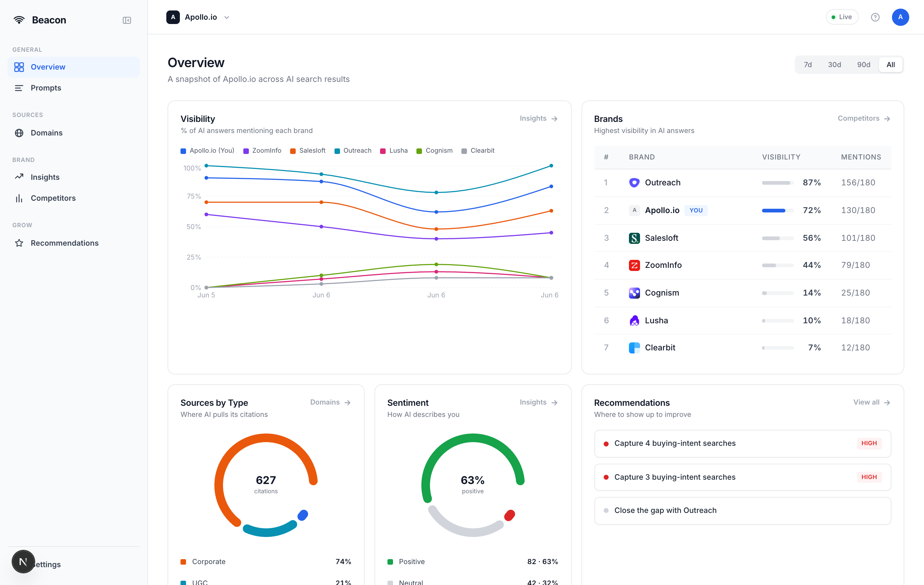Click the Insights trend arrow icon
Image resolution: width=924 pixels, height=585 pixels.
coord(19,177)
